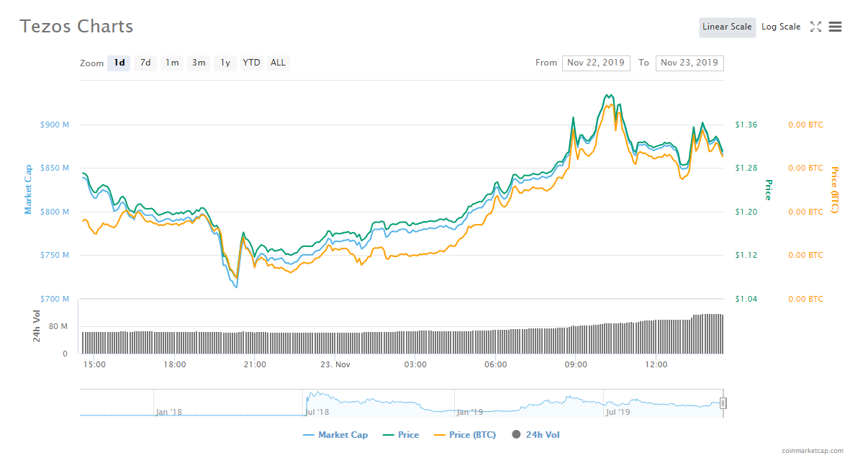The image size is (868, 476).
Task: Switch to Linear Scale
Action: click(727, 27)
